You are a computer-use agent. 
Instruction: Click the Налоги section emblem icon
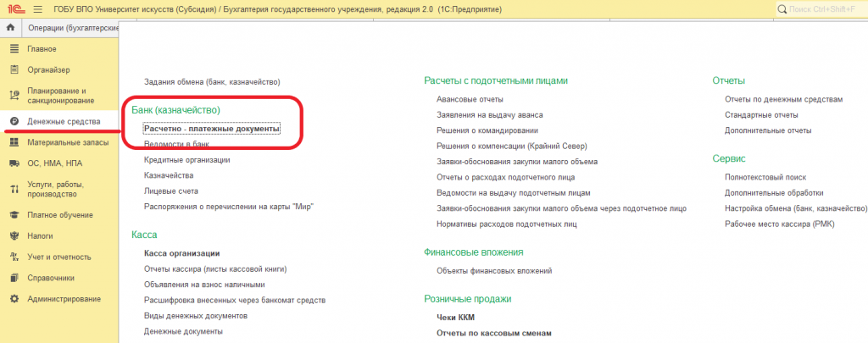point(15,235)
